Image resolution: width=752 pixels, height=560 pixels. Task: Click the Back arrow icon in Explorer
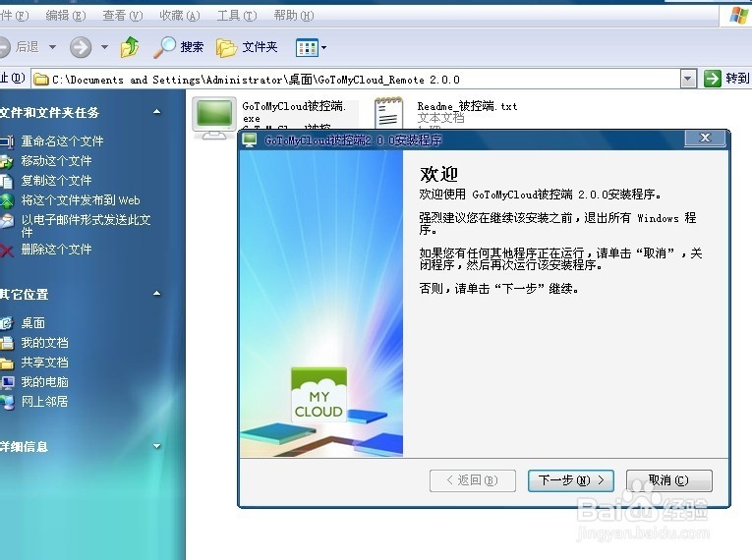[x=4, y=47]
